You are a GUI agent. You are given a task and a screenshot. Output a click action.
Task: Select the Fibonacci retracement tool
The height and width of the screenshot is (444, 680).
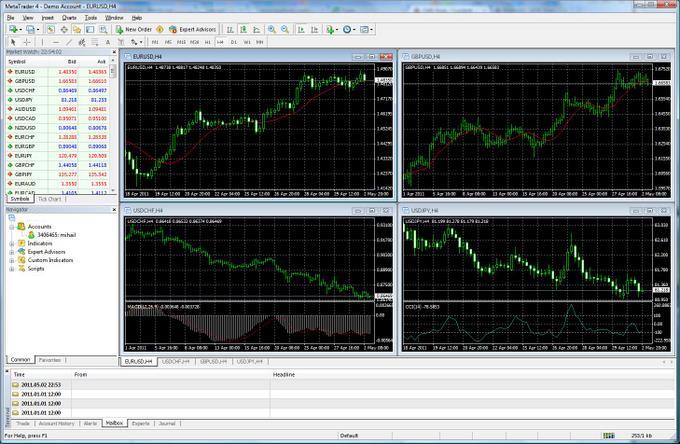click(95, 42)
